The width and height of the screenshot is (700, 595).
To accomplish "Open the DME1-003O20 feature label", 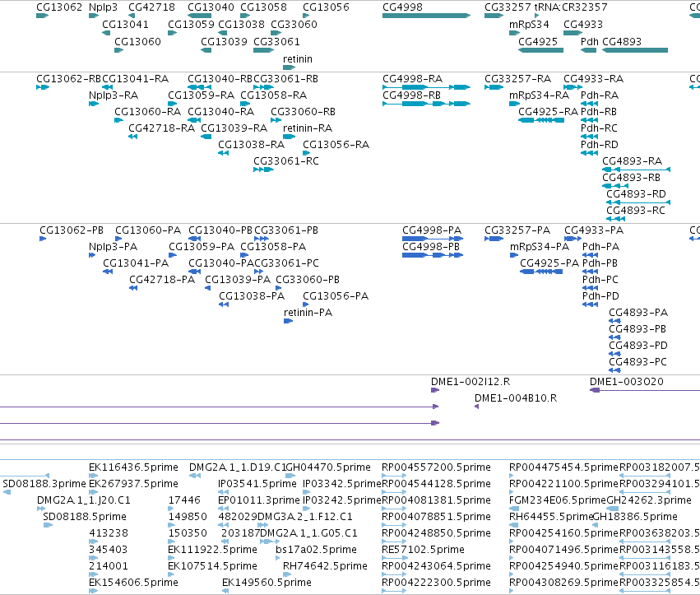I will 627,382.
